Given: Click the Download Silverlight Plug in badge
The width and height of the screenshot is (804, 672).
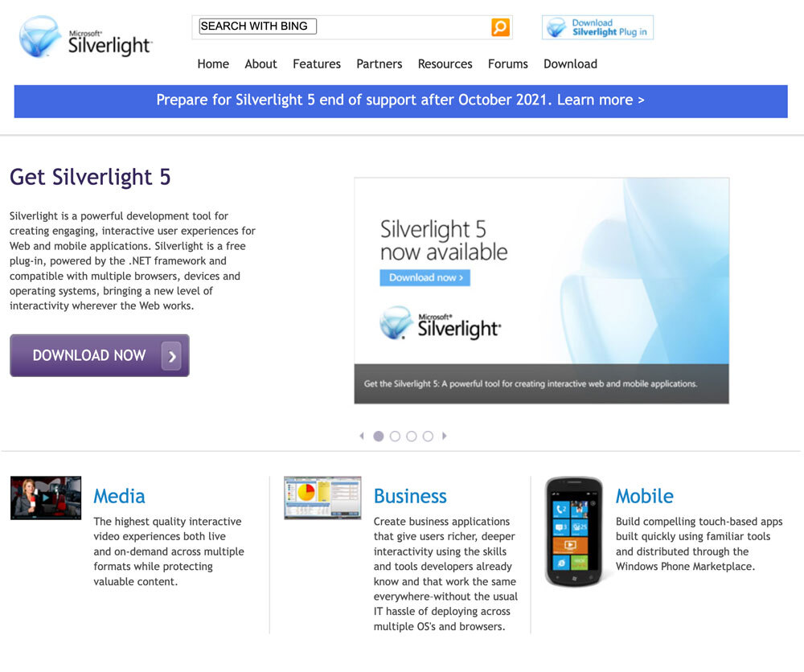Looking at the screenshot, I should point(597,27).
